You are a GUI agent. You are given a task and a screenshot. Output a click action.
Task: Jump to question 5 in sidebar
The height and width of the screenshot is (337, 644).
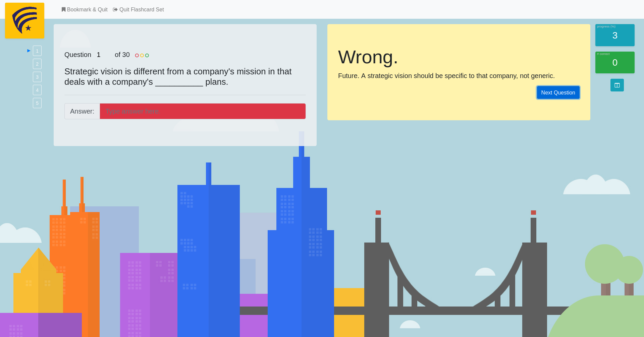point(37,103)
